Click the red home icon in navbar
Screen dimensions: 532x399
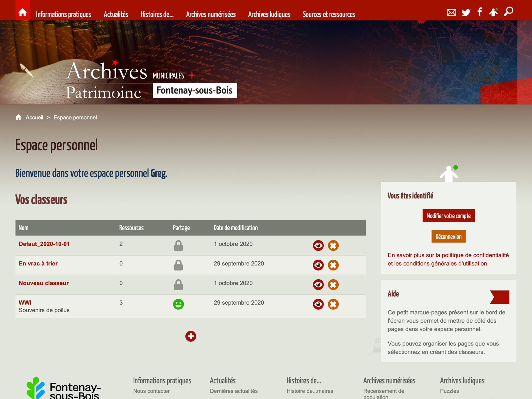[23, 12]
